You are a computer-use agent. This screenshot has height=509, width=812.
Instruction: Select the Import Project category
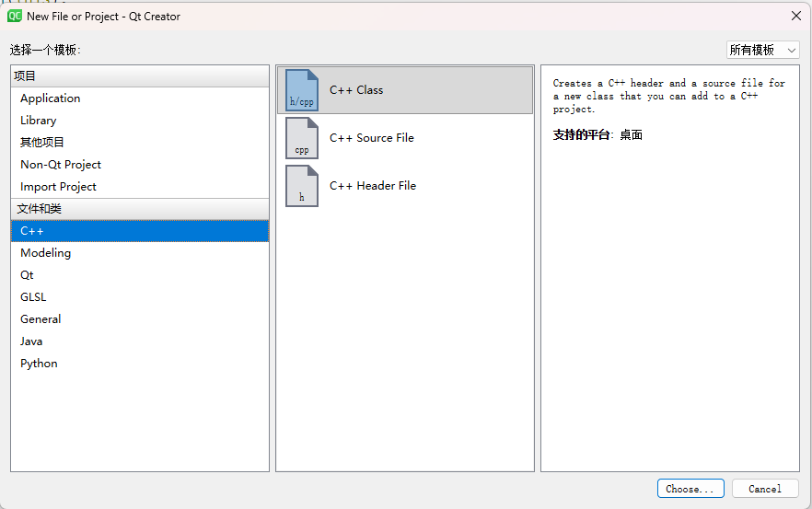coord(140,187)
